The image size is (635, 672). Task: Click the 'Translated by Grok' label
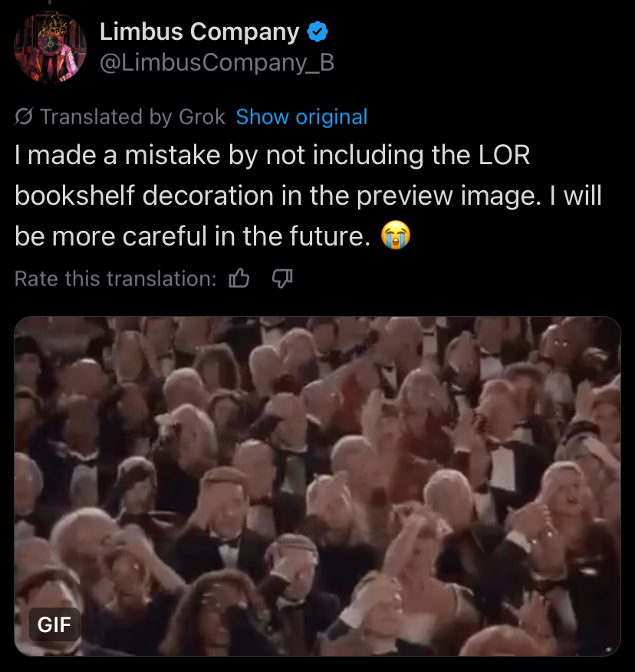133,117
